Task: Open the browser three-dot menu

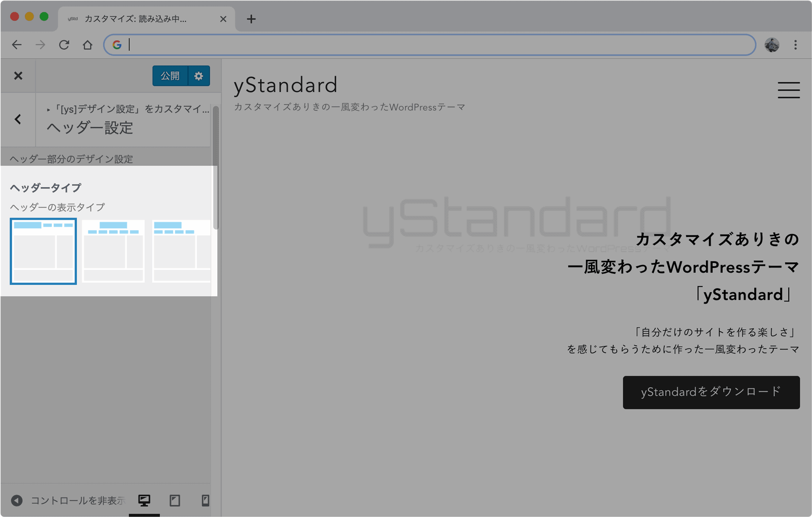Action: (795, 45)
